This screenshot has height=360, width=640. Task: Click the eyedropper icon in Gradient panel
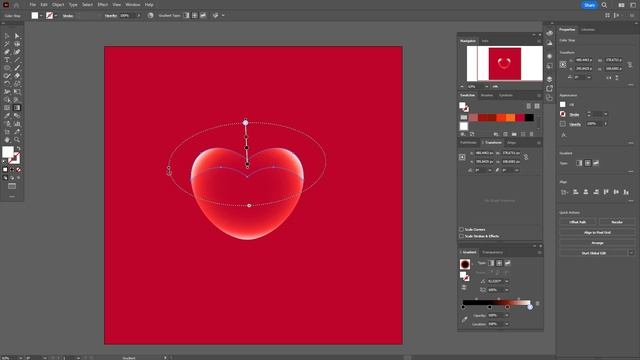464,320
